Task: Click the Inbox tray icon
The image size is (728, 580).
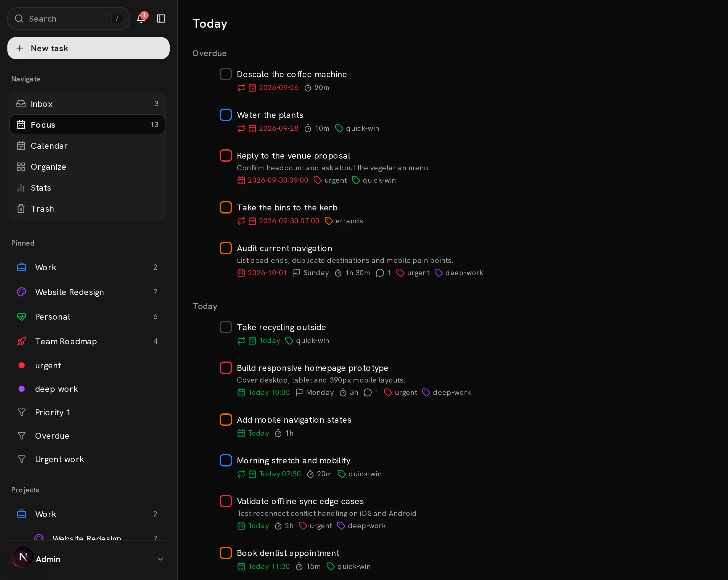Action: tap(21, 104)
